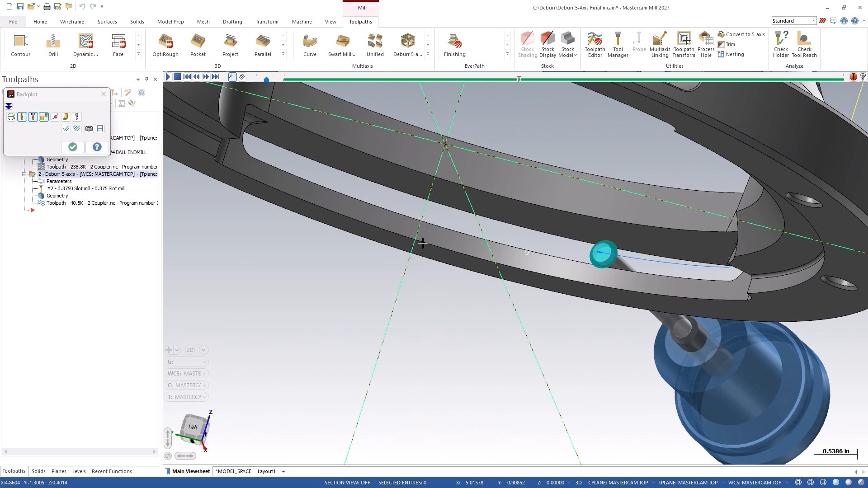The width and height of the screenshot is (868, 488).
Task: Toggle Display Holder in Backplot dialog
Action: click(x=33, y=117)
